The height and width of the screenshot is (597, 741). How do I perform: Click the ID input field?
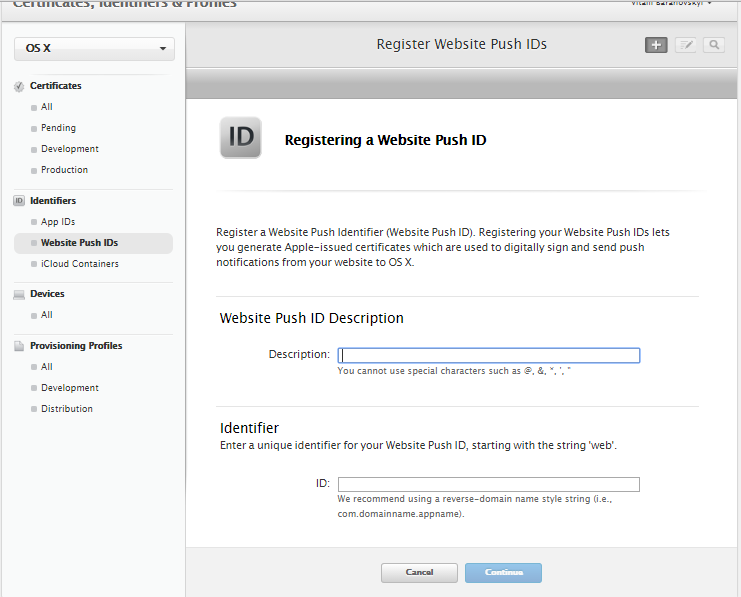click(489, 485)
